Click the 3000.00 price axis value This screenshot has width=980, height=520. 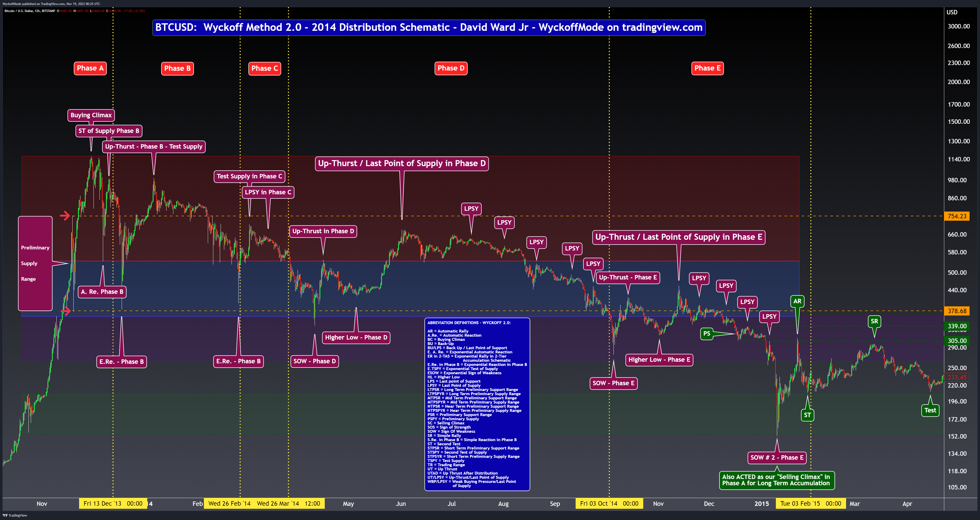[959, 26]
